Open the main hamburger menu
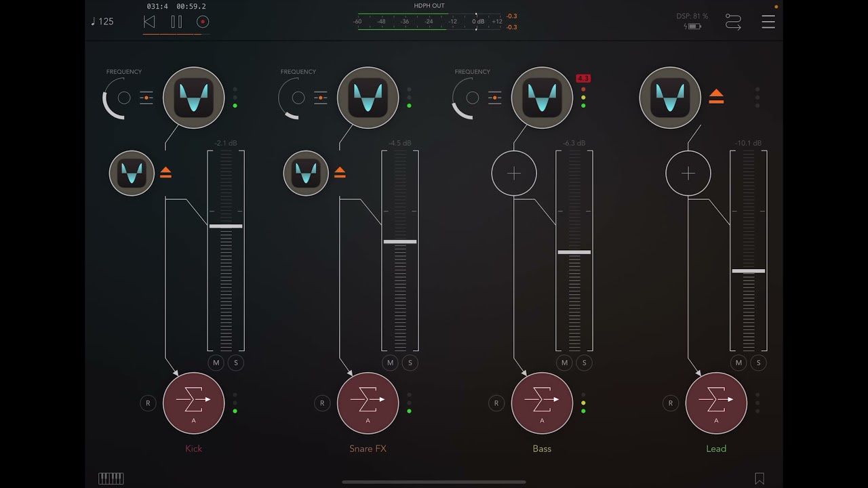868x488 pixels. pyautogui.click(x=768, y=22)
